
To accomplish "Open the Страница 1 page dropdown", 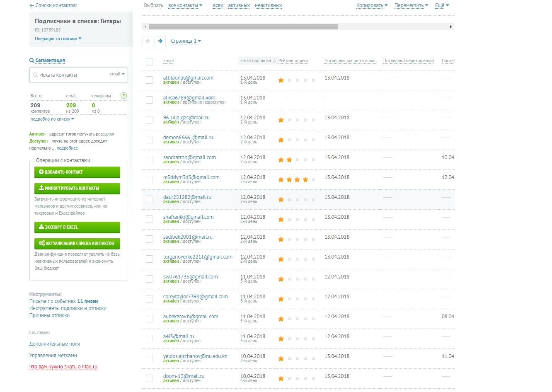I will (186, 41).
